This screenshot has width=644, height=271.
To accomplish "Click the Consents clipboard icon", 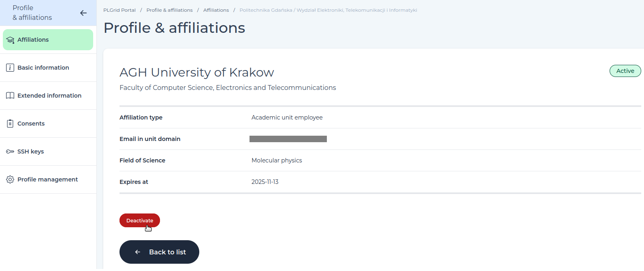I will coord(10,124).
